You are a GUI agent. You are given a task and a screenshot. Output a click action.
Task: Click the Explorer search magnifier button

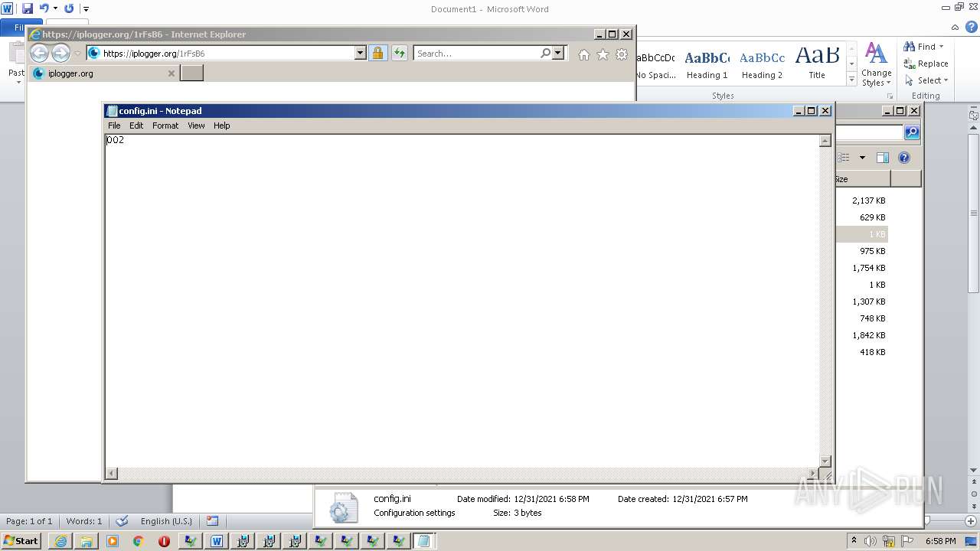(x=911, y=132)
